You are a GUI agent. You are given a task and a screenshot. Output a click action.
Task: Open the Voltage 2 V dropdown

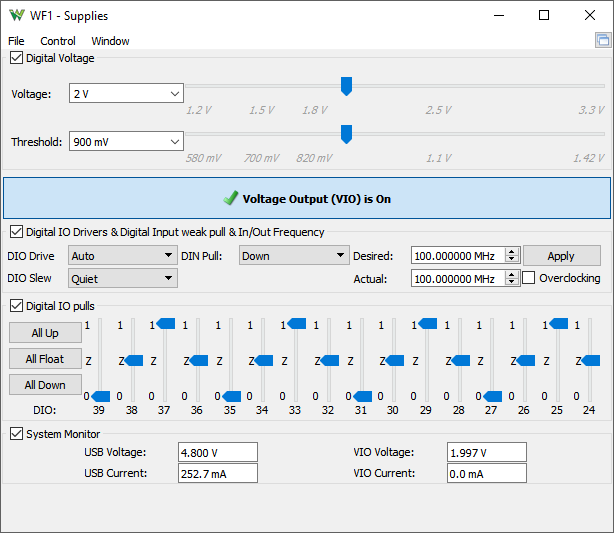coord(126,93)
